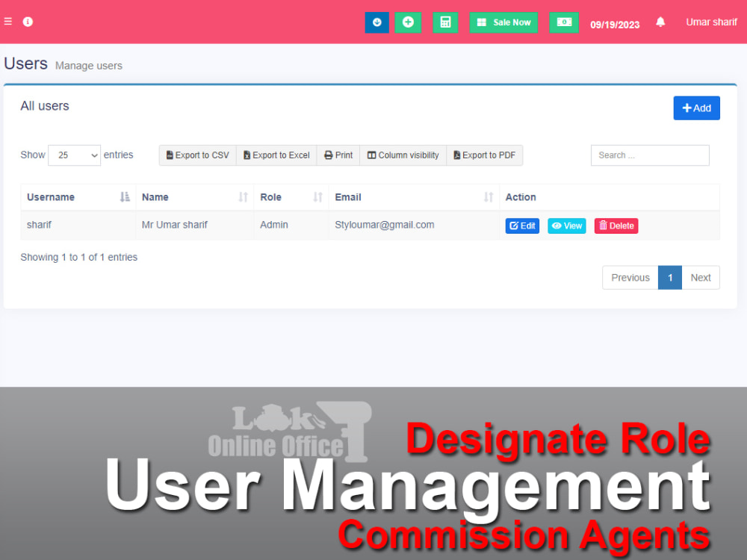Screen dimensions: 747x560
Task: Go to the Next page
Action: [x=701, y=278]
